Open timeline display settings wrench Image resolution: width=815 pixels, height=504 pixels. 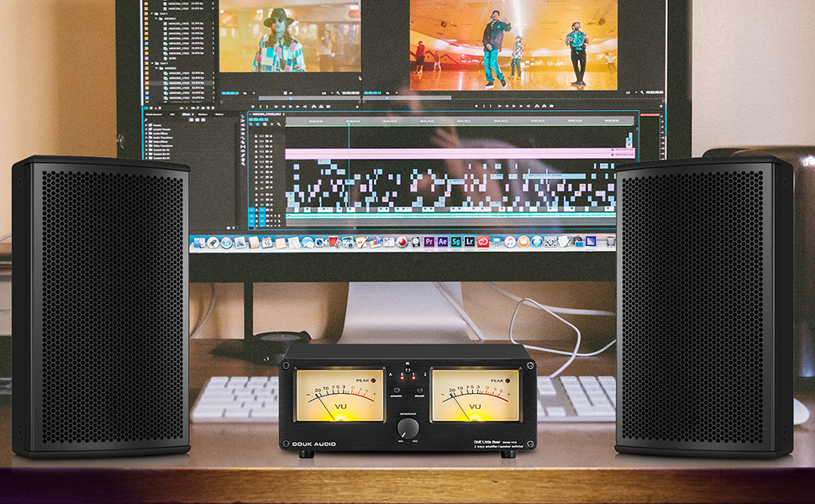coord(279,124)
